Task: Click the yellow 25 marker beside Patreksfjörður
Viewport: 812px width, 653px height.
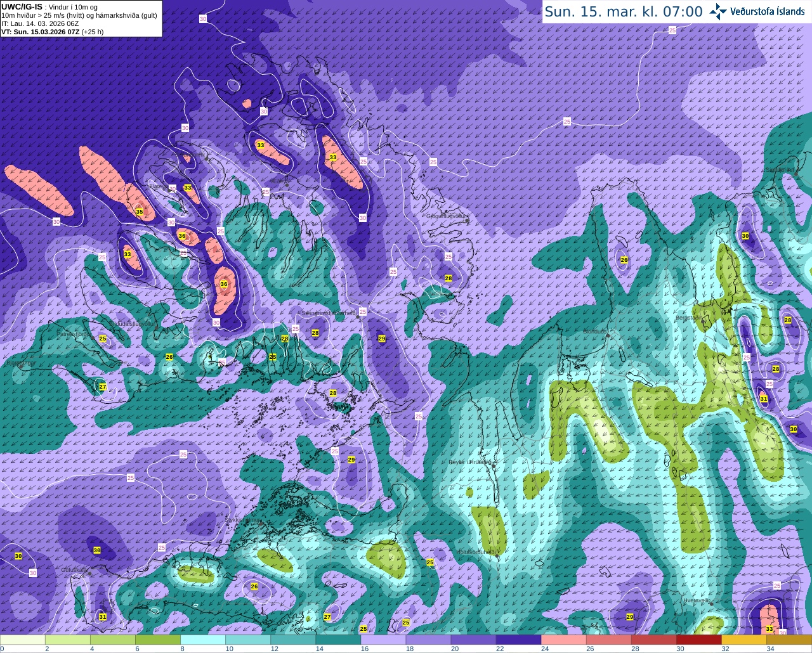Action: (103, 339)
